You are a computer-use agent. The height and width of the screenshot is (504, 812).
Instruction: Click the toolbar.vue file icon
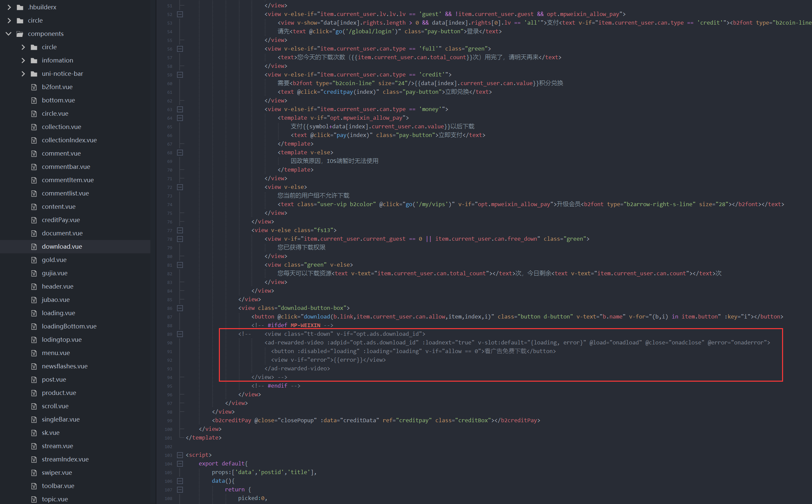click(x=34, y=486)
